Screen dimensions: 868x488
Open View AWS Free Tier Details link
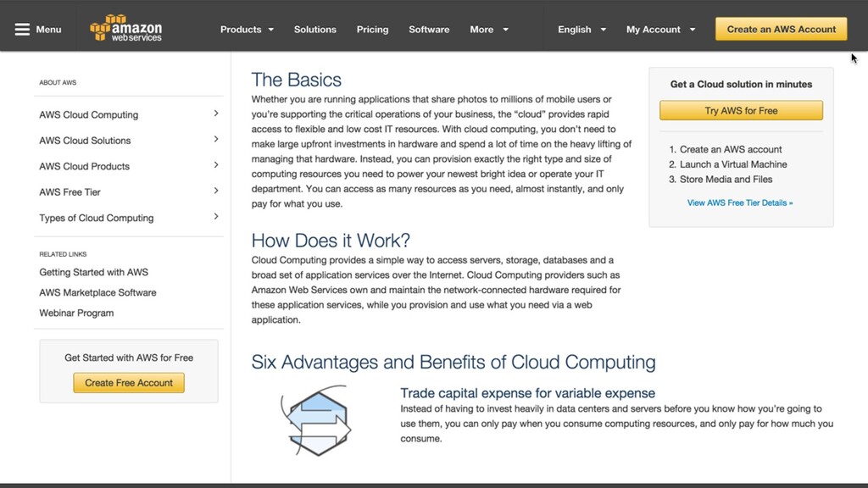click(x=740, y=203)
